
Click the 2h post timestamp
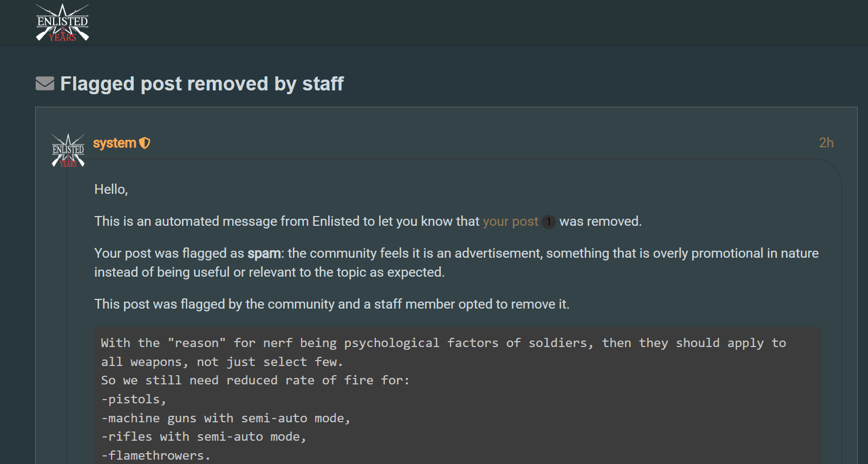coord(826,143)
